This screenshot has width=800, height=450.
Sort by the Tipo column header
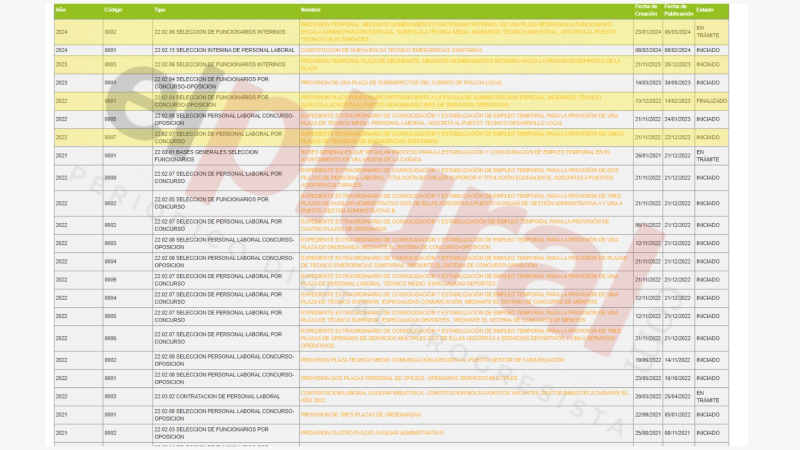tap(160, 9)
